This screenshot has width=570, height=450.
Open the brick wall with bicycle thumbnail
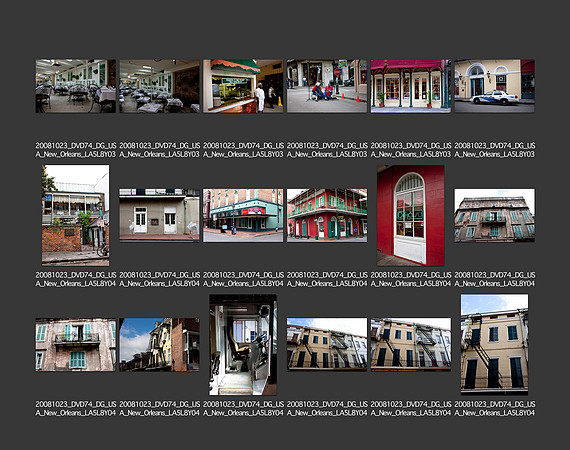coord(76,216)
